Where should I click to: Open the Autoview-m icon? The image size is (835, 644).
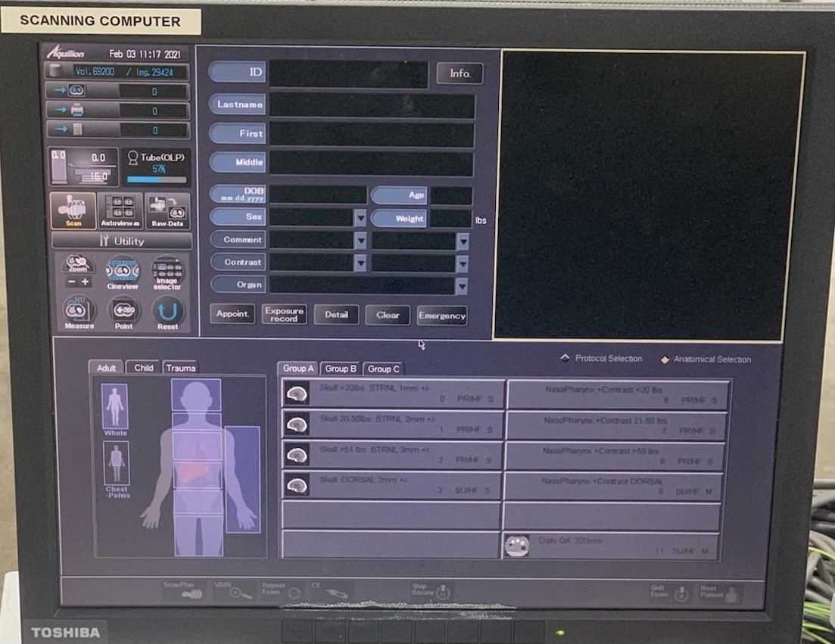[x=120, y=210]
